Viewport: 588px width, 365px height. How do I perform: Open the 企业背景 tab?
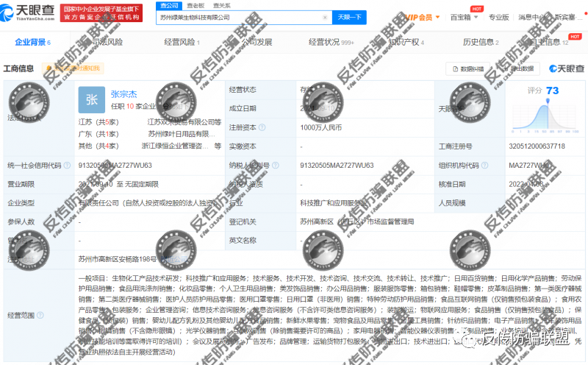point(32,42)
